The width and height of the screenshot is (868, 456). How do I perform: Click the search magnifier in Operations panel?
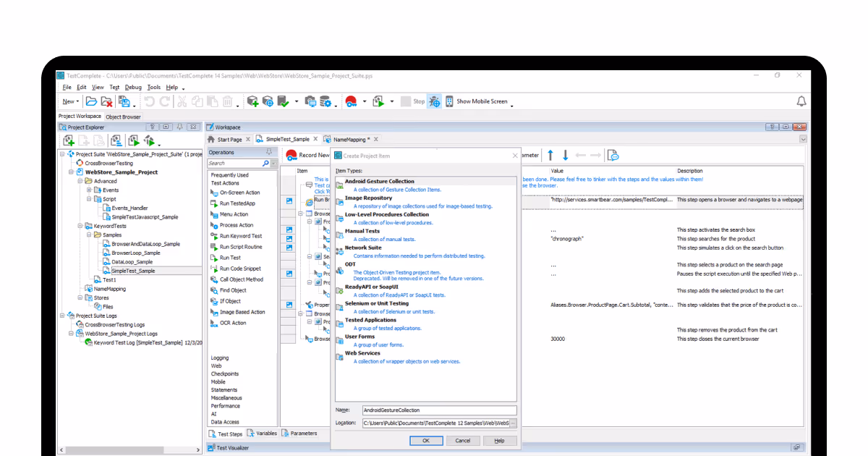click(x=266, y=164)
